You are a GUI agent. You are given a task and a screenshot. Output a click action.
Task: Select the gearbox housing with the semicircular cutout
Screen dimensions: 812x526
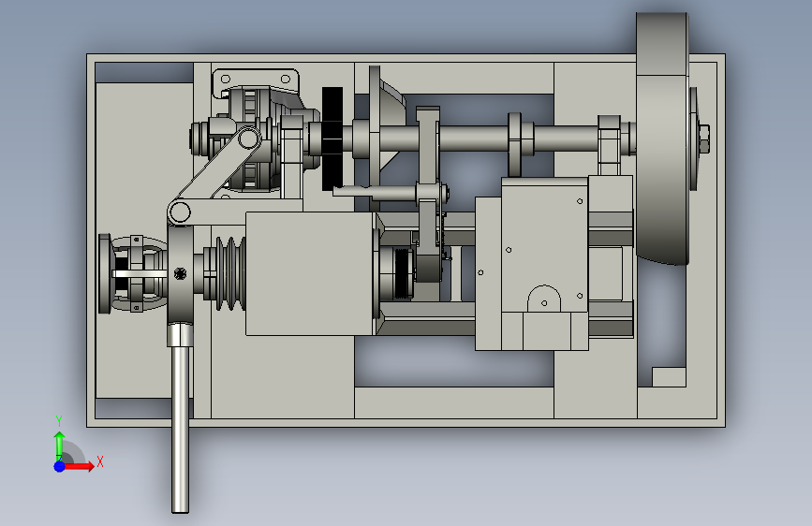pyautogui.click(x=544, y=264)
